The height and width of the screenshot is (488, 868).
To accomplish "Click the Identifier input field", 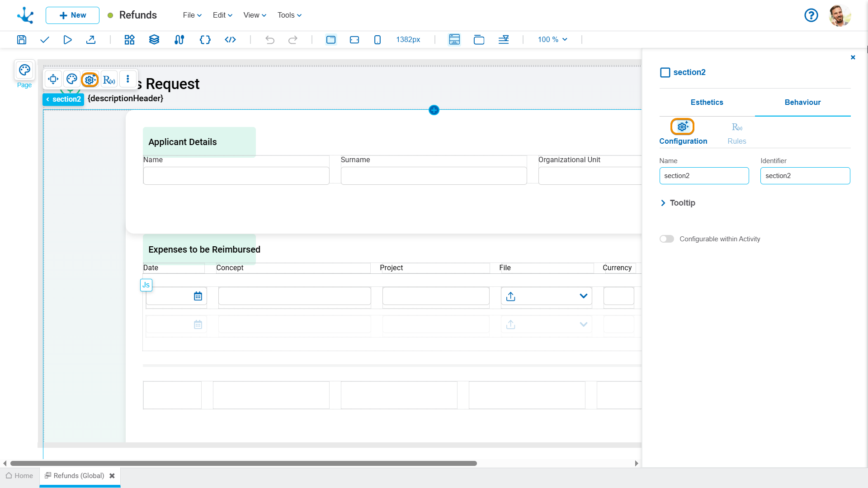I will [x=805, y=176].
